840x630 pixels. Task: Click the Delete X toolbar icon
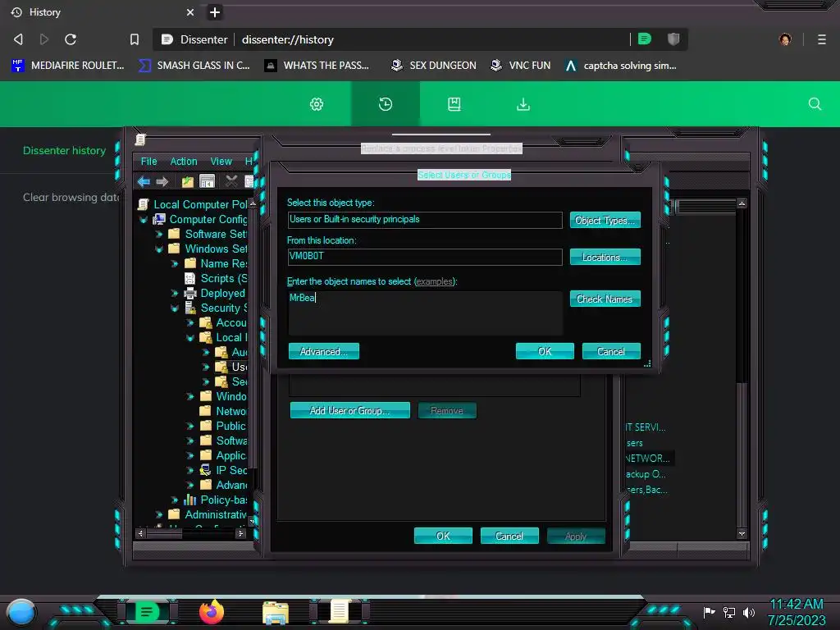(x=231, y=181)
